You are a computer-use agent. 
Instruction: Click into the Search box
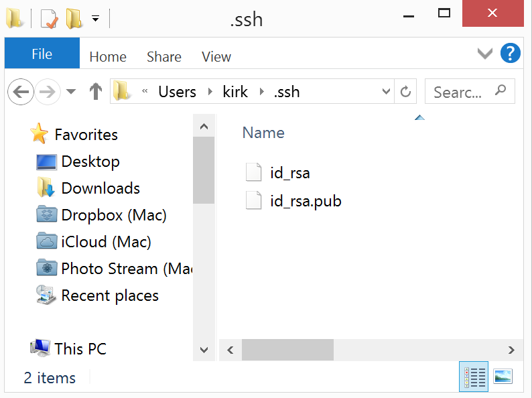tap(470, 91)
